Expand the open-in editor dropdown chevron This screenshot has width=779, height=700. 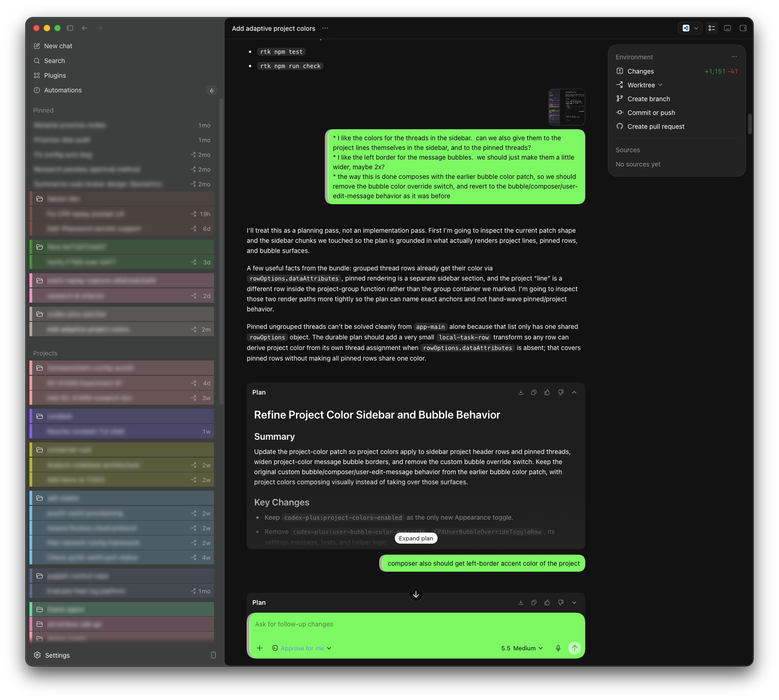[696, 28]
